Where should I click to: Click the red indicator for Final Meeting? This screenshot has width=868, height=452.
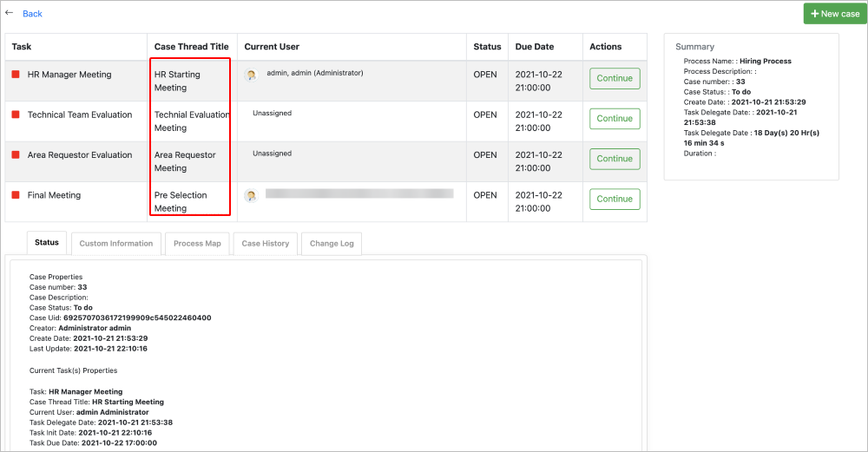coord(16,195)
